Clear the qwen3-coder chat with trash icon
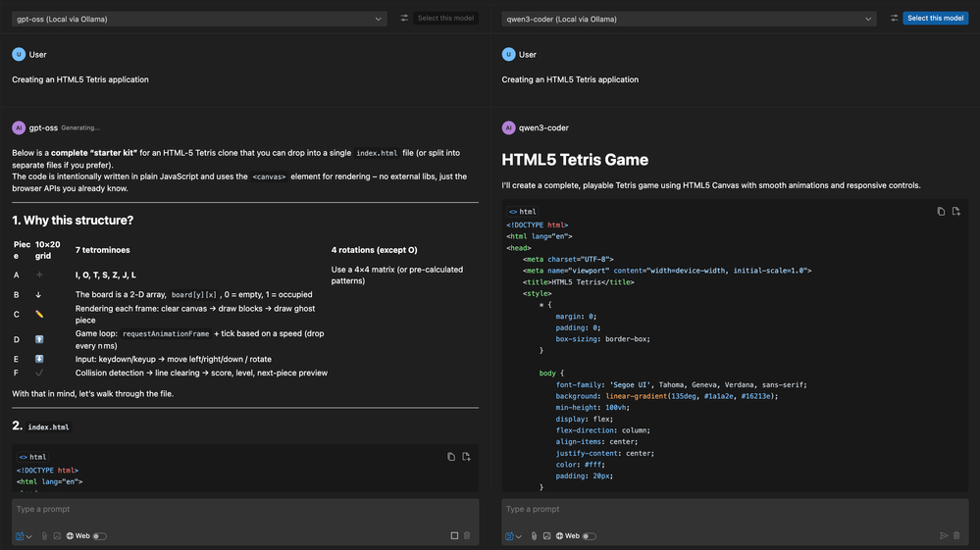980x550 pixels. click(x=956, y=535)
